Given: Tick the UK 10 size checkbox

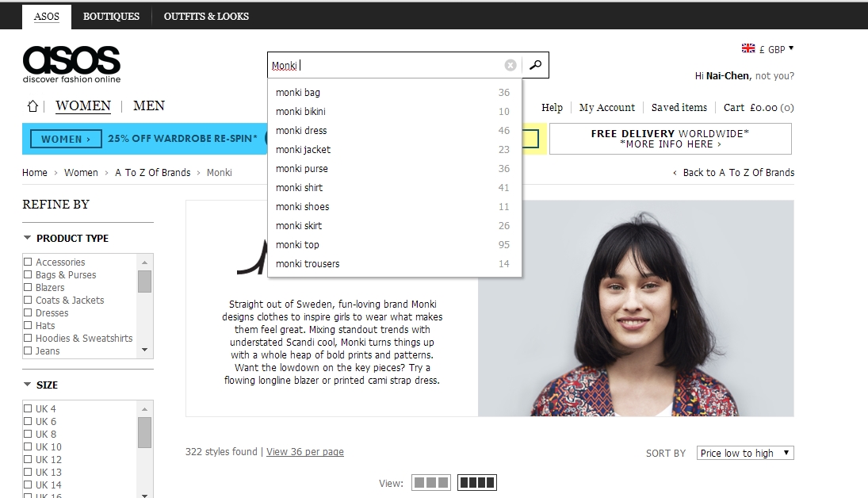Looking at the screenshot, I should [x=28, y=446].
